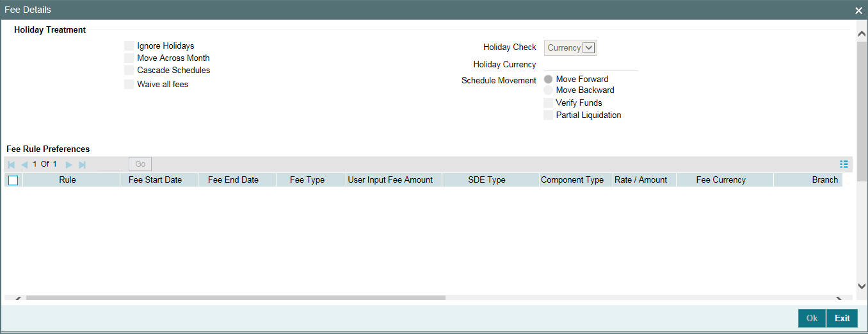Screen dimensions: 868x334
Task: Check the Waive all fees box
Action: (x=129, y=85)
